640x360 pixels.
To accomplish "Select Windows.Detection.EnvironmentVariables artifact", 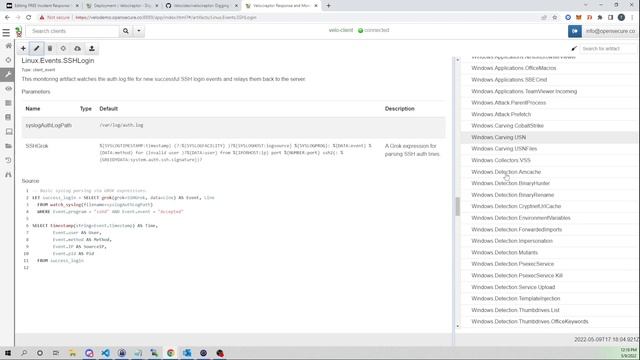I will (x=521, y=218).
